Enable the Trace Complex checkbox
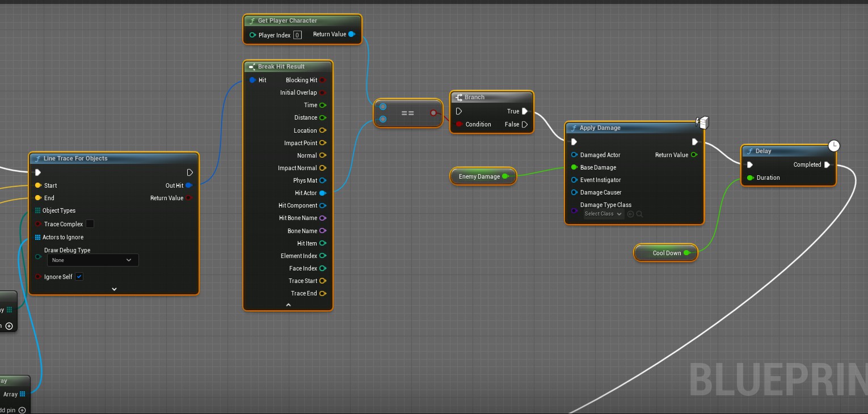 coord(90,224)
